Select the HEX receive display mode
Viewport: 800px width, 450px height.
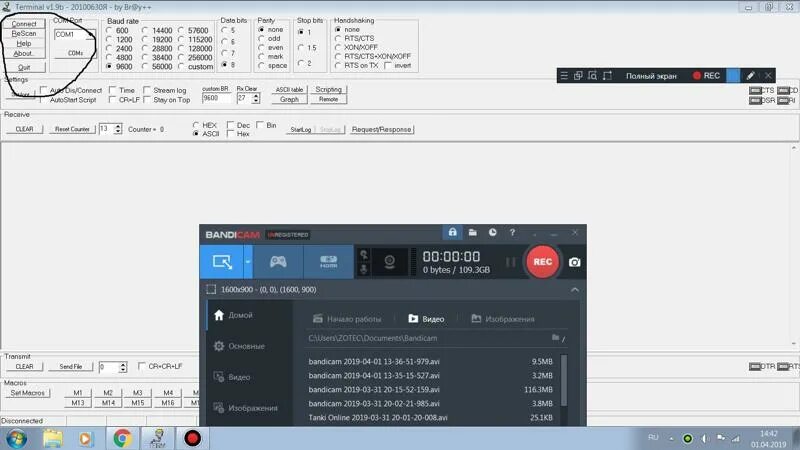point(205,125)
